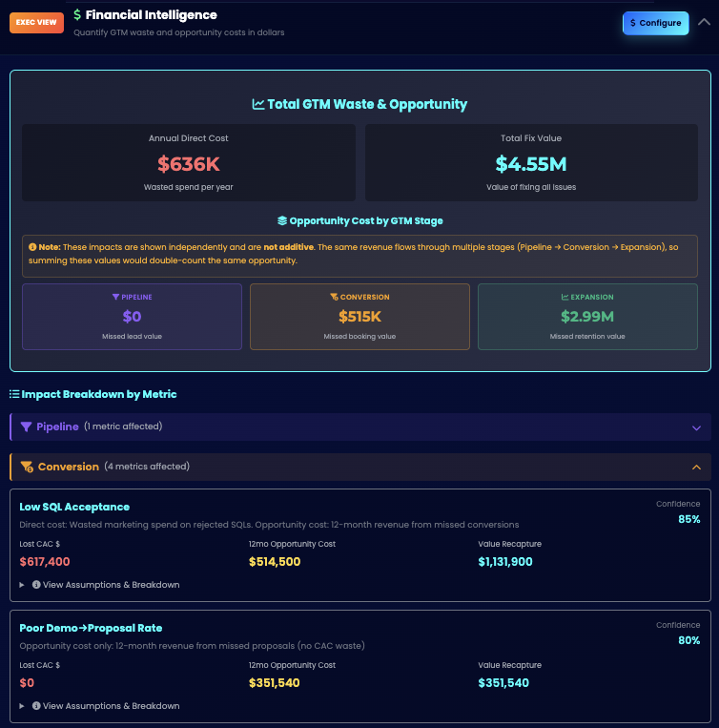
Task: Click the Poor Demo→Proposal Rate title
Action: coord(91,628)
